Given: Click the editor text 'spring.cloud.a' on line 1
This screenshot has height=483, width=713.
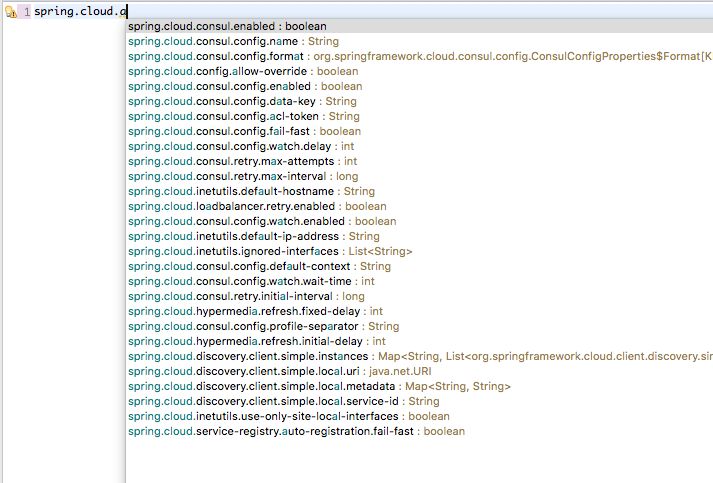Looking at the screenshot, I should pyautogui.click(x=80, y=11).
